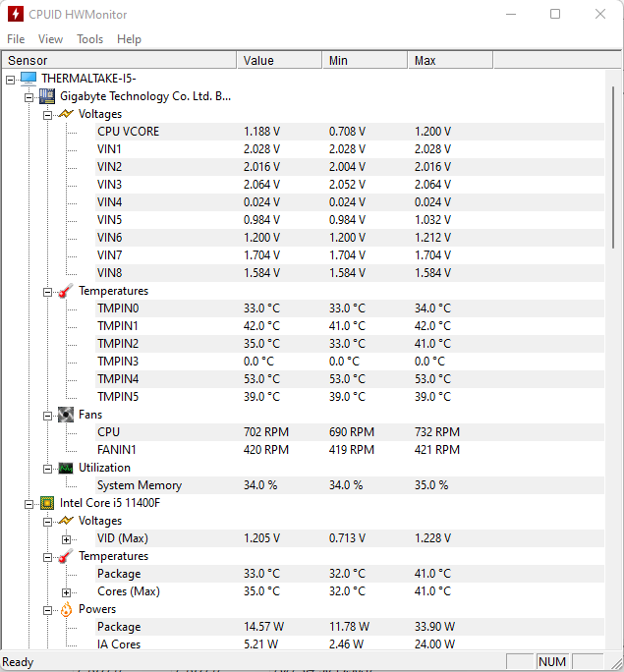The image size is (624, 672).
Task: Select the TMPIN5 temperature row
Action: click(350, 397)
